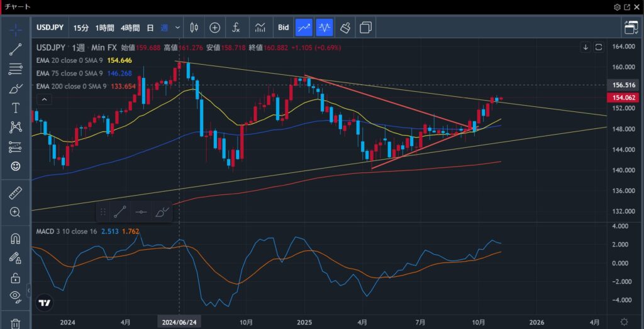
Task: Toggle lock all drawing tools
Action: 16,277
